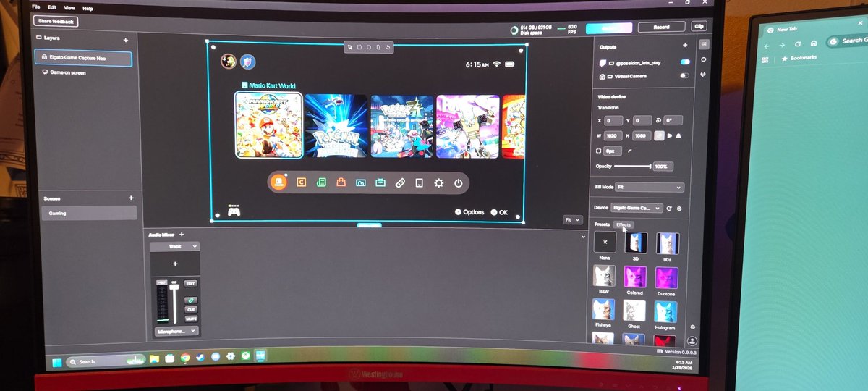The width and height of the screenshot is (868, 391).
Task: Add a new scene with the Scenes plus icon
Action: pos(131,198)
